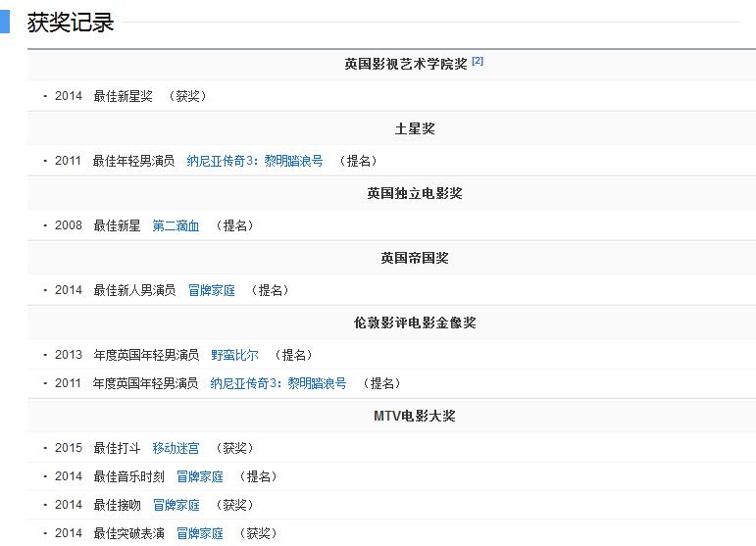Viewport: 756px width, 546px height.
Task: Click 最佳打斗 text in 2015 row
Action: tap(117, 448)
